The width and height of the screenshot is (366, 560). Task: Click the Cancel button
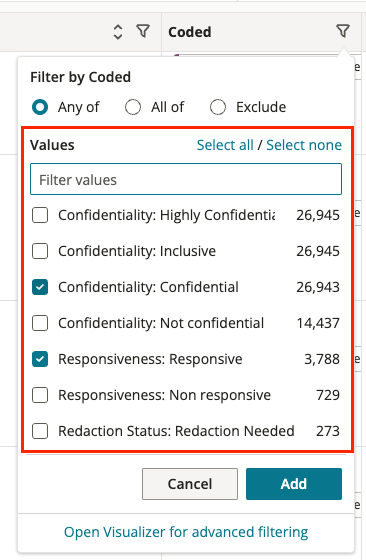pos(190,484)
